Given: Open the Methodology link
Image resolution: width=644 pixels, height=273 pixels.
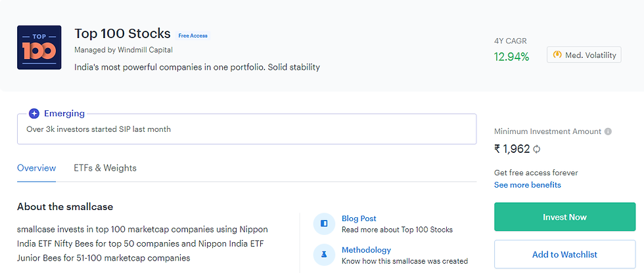Looking at the screenshot, I should (x=366, y=250).
